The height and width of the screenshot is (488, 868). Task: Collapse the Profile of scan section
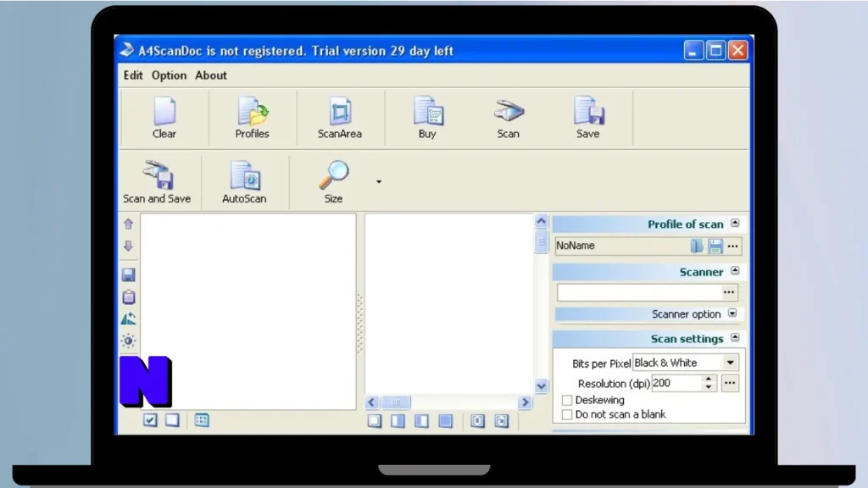click(735, 223)
